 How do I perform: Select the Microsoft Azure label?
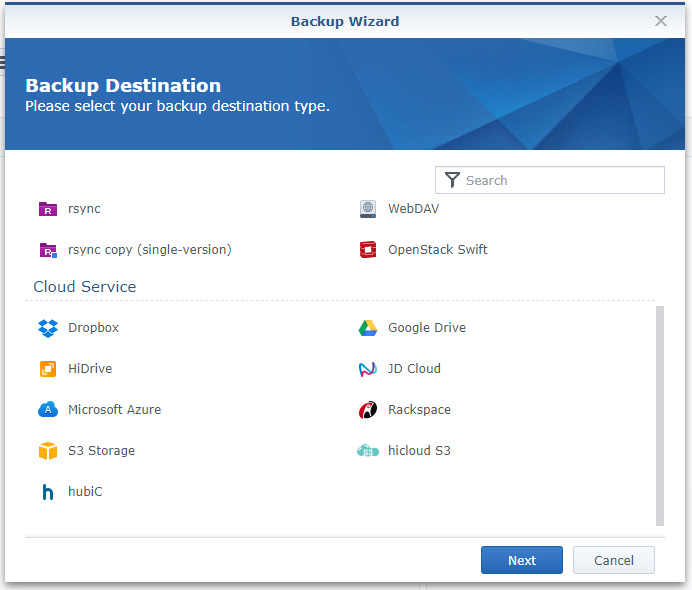[115, 410]
